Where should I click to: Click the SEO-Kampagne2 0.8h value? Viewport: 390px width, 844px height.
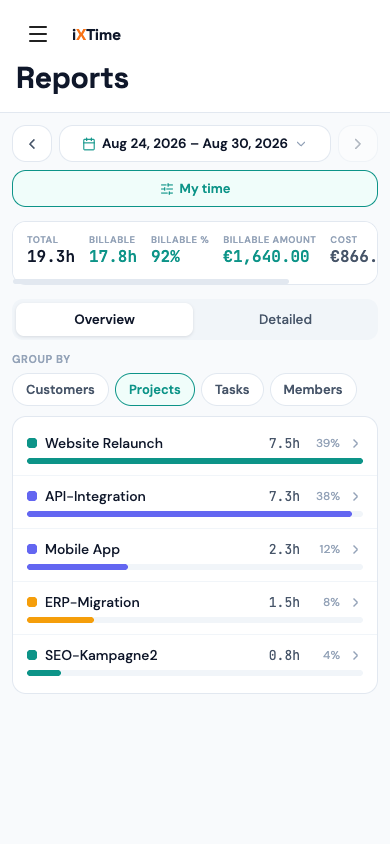pos(284,655)
